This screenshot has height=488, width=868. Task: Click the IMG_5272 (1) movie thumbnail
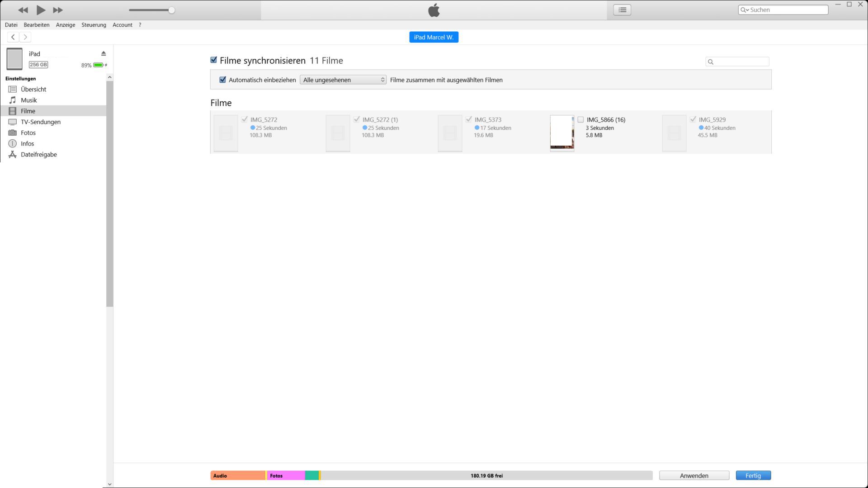click(x=338, y=133)
